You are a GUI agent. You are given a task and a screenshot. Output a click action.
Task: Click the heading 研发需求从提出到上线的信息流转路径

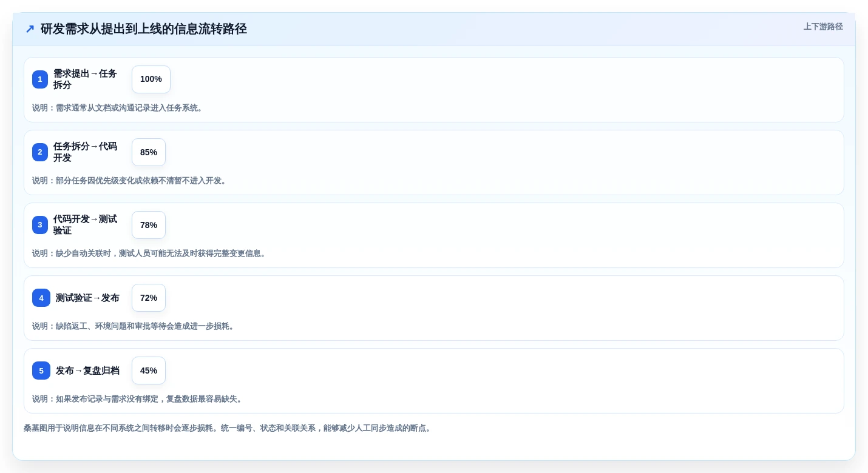(x=144, y=29)
